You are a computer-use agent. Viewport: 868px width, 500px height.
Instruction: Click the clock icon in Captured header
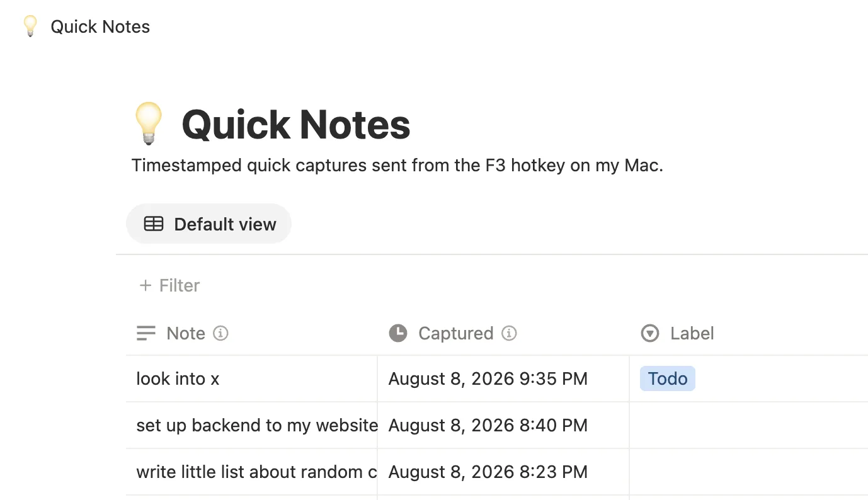point(398,333)
